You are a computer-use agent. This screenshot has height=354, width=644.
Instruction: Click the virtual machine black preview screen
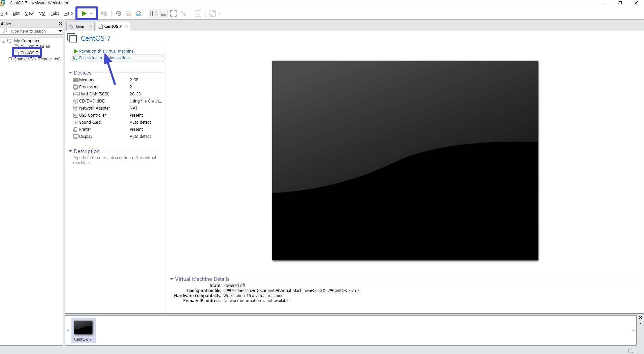click(x=405, y=160)
